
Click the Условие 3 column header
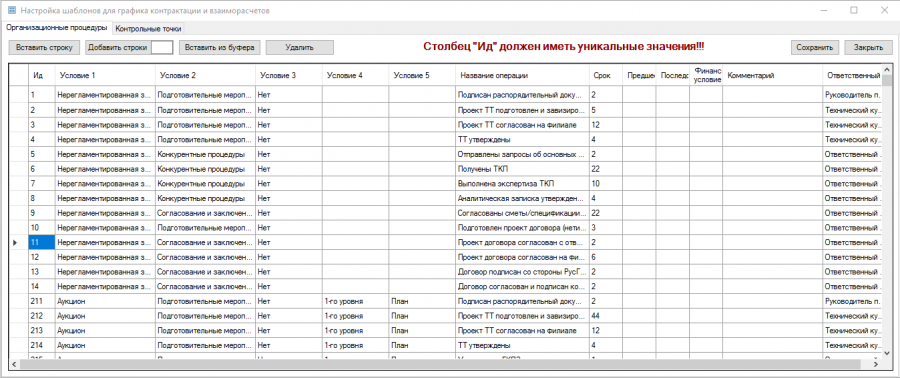click(x=289, y=75)
